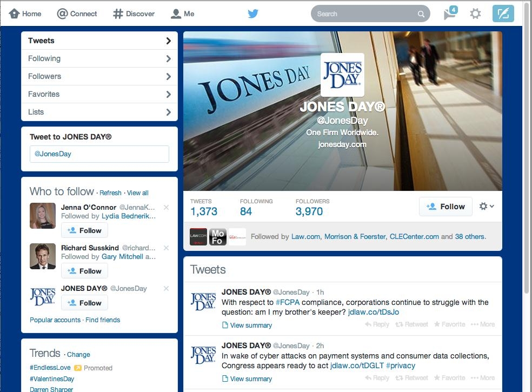Retweet the cyber attacks tweet
532x392 pixels.
pyautogui.click(x=411, y=378)
